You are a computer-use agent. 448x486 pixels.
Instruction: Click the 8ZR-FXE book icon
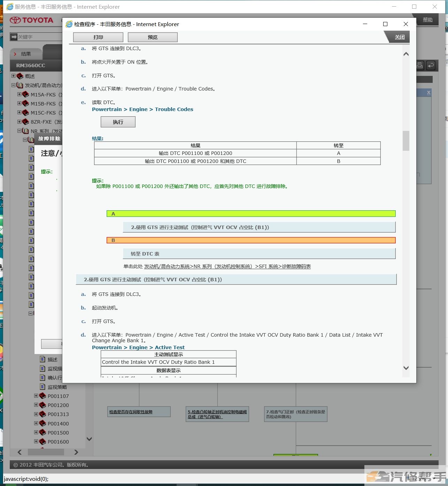25,122
